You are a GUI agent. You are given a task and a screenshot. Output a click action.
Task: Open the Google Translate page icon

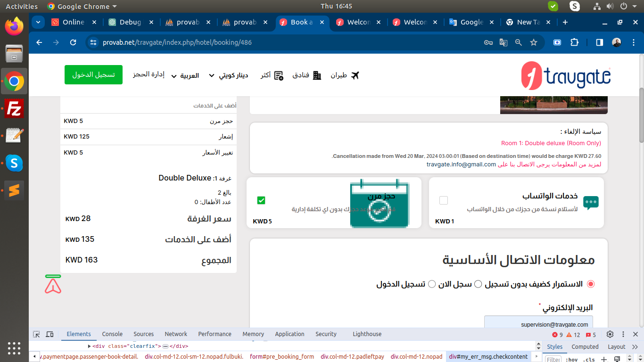click(504, 42)
